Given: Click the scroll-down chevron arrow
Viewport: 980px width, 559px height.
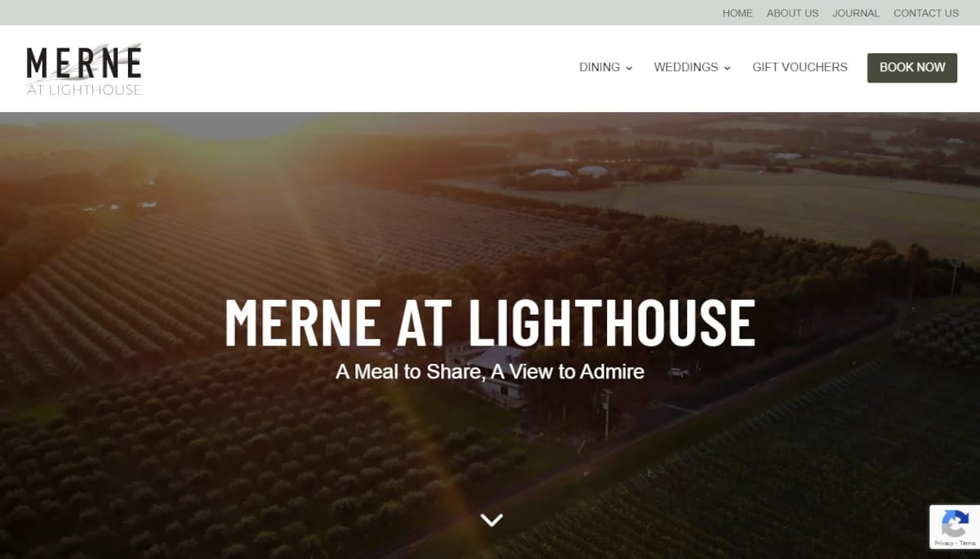Looking at the screenshot, I should [491, 520].
